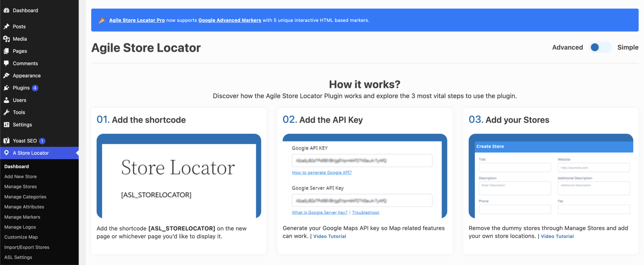Select Dashboard under A Store Locator submenu

point(16,166)
